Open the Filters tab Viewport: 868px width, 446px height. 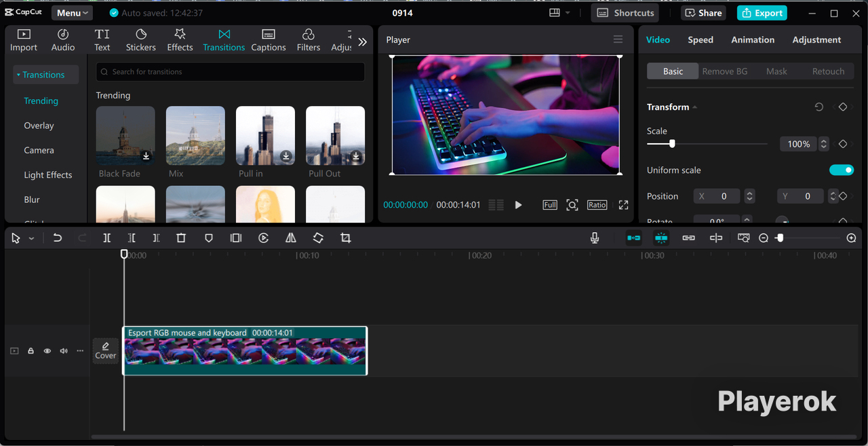tap(309, 40)
